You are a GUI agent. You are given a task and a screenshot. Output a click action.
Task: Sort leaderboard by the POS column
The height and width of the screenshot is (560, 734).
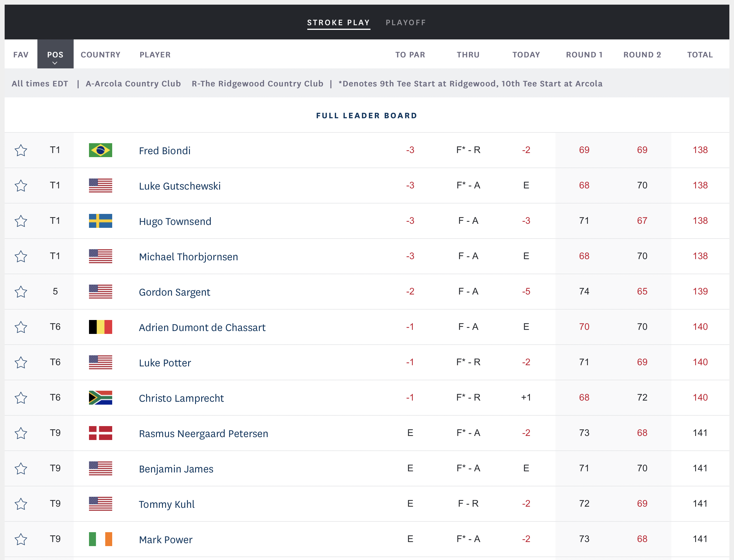(55, 55)
